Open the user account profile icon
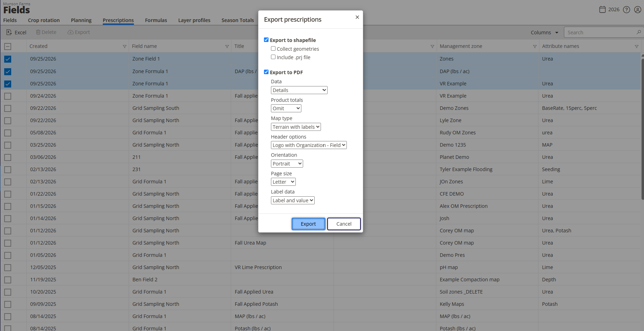The height and width of the screenshot is (331, 644). pos(638,10)
